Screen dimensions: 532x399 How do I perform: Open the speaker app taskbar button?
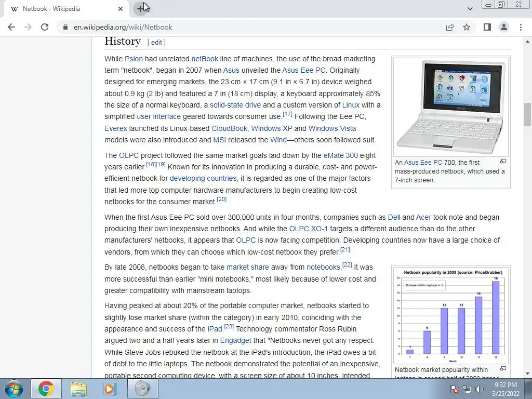pos(142,389)
